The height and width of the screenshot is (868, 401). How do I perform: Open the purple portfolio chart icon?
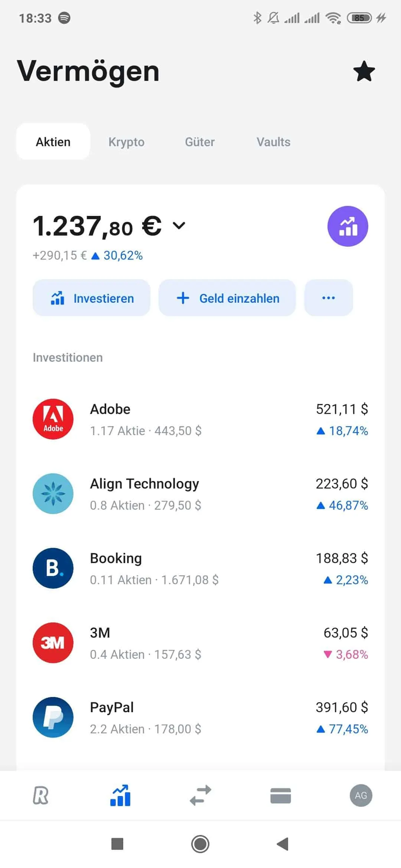[348, 226]
